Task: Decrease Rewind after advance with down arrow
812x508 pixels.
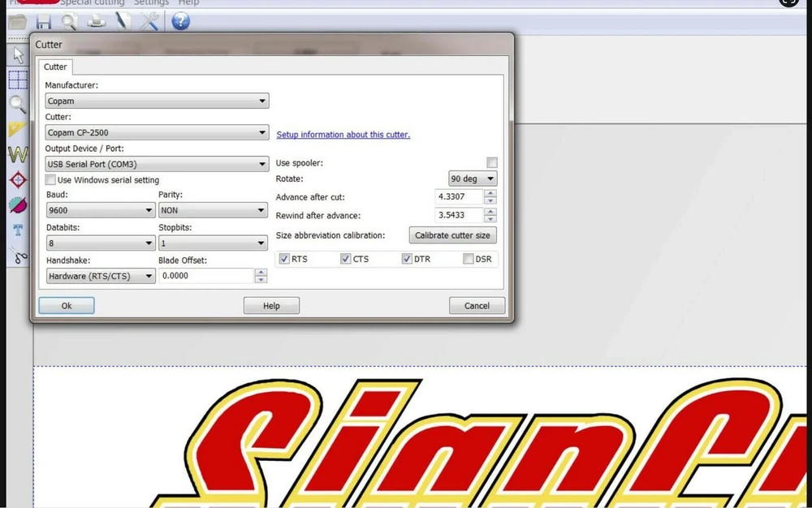Action: pyautogui.click(x=490, y=218)
